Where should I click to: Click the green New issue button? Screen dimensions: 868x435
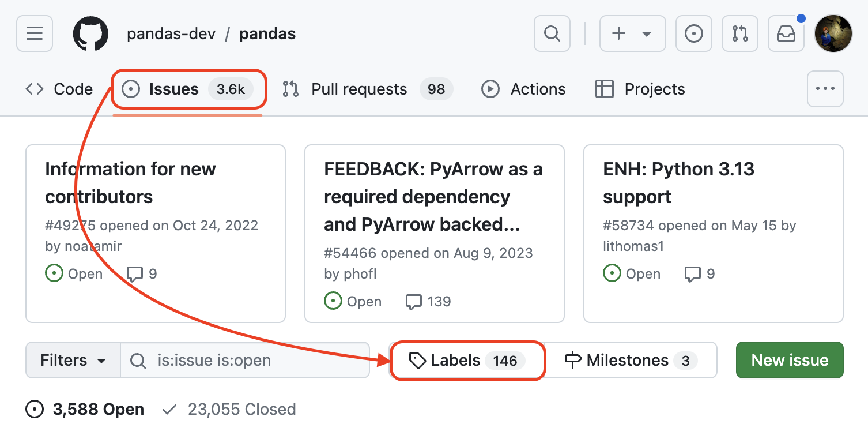click(x=790, y=361)
